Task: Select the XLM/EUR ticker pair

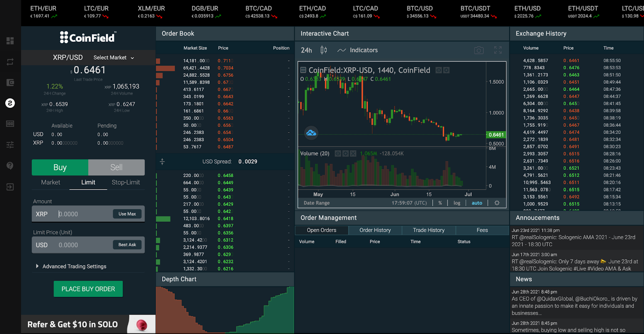Action: point(151,12)
